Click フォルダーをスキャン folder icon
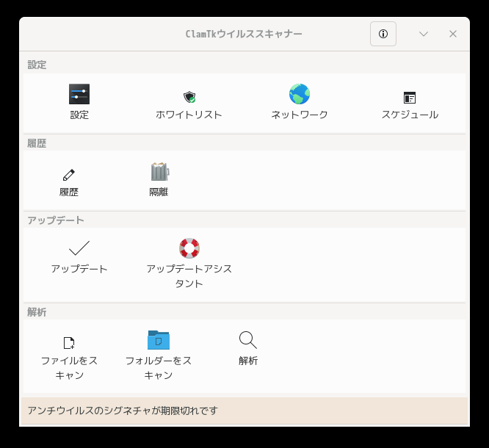Viewport: 489px width, 448px height. tap(159, 340)
